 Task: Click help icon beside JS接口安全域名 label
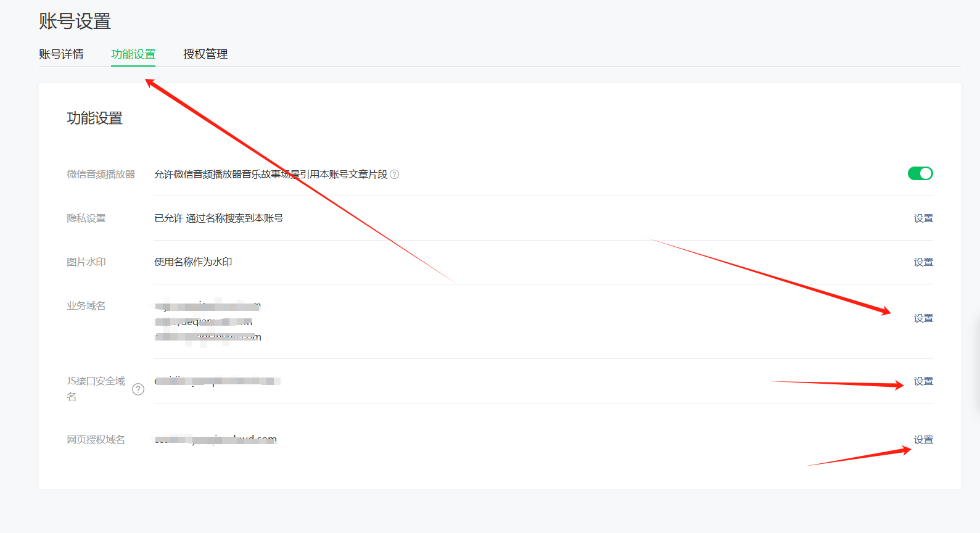[x=138, y=389]
